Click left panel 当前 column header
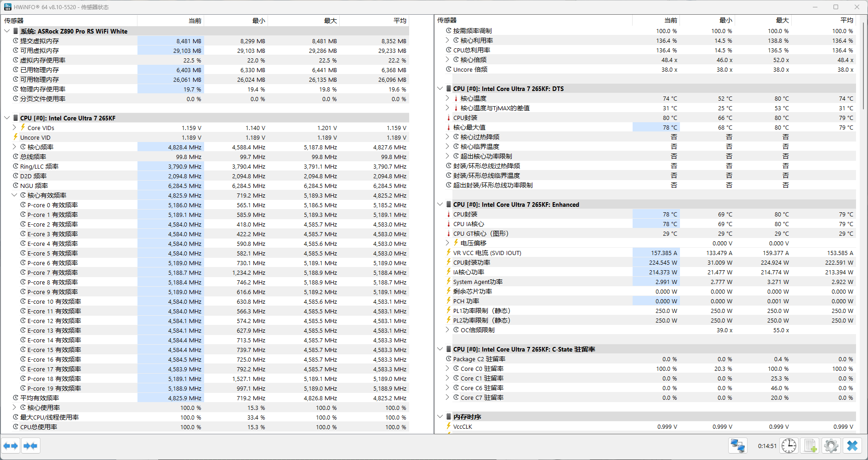The width and height of the screenshot is (868, 460). 171,21
